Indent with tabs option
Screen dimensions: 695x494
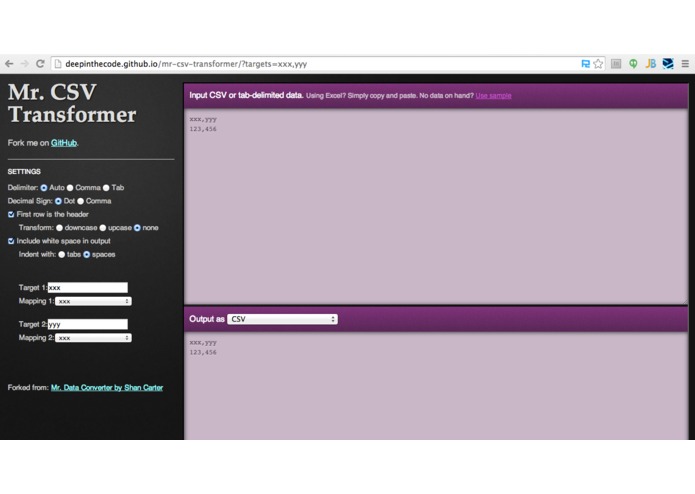click(x=62, y=254)
